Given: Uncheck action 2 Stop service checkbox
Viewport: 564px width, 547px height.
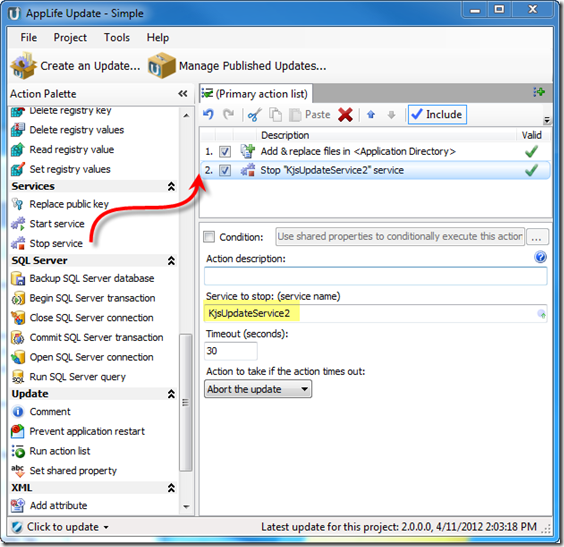Looking at the screenshot, I should pyautogui.click(x=225, y=170).
